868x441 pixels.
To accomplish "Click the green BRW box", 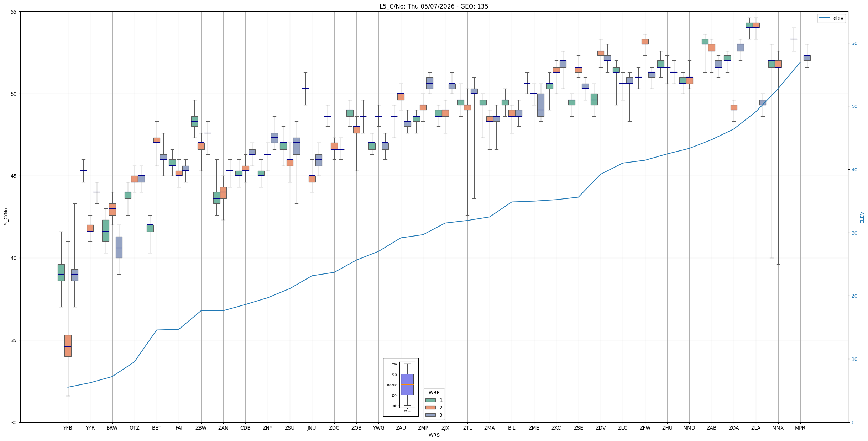I will point(105,230).
